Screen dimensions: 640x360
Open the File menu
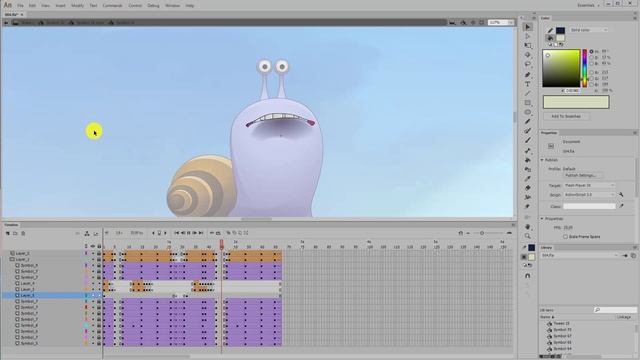[20, 6]
